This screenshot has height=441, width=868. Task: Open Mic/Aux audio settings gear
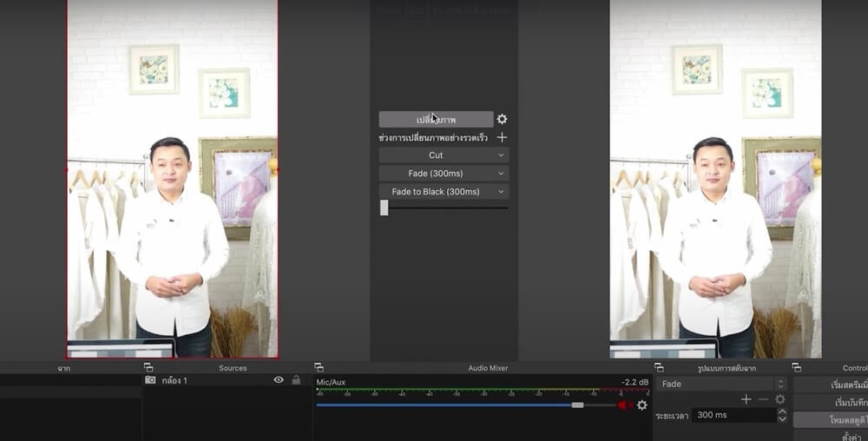coord(642,405)
